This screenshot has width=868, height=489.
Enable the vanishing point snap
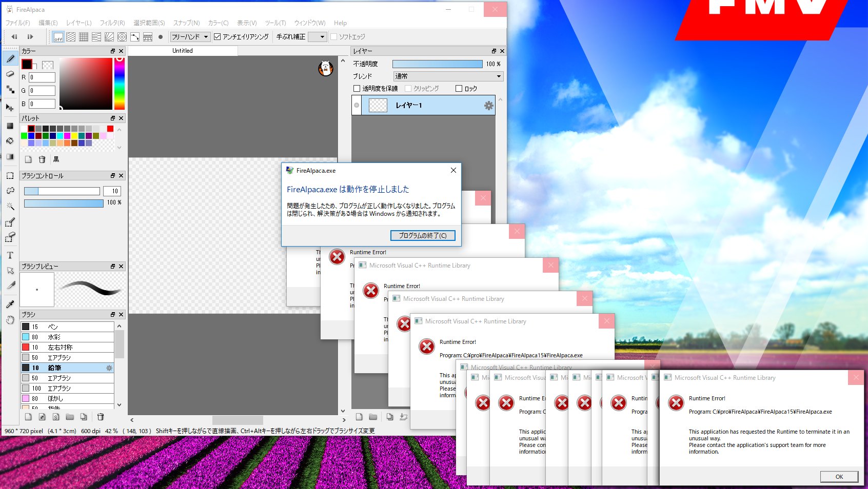96,37
